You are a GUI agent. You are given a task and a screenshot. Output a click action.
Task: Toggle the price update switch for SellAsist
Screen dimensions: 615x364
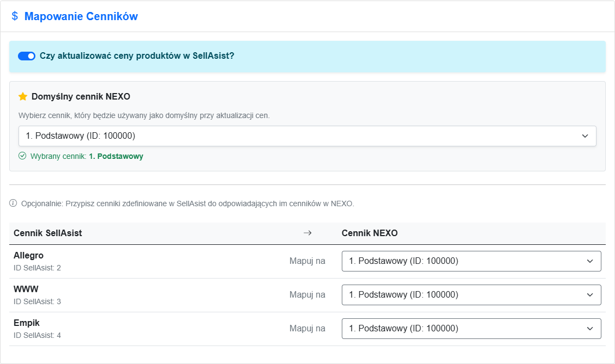27,56
